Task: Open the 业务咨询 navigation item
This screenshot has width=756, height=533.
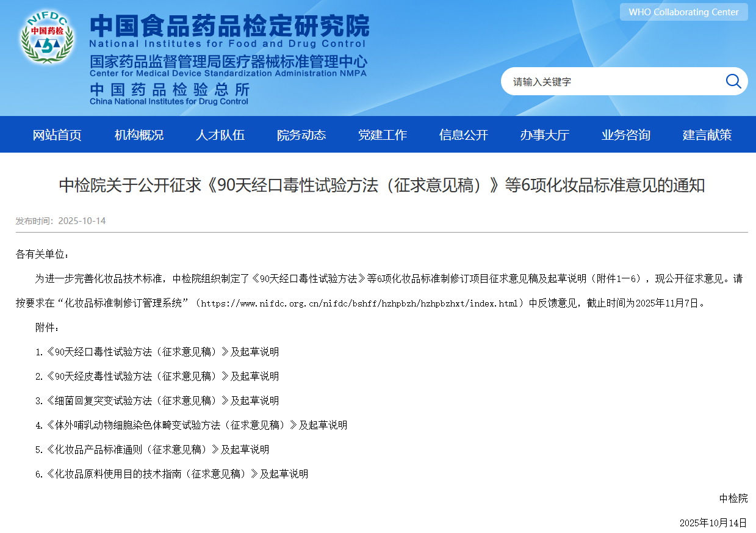Action: coord(626,135)
